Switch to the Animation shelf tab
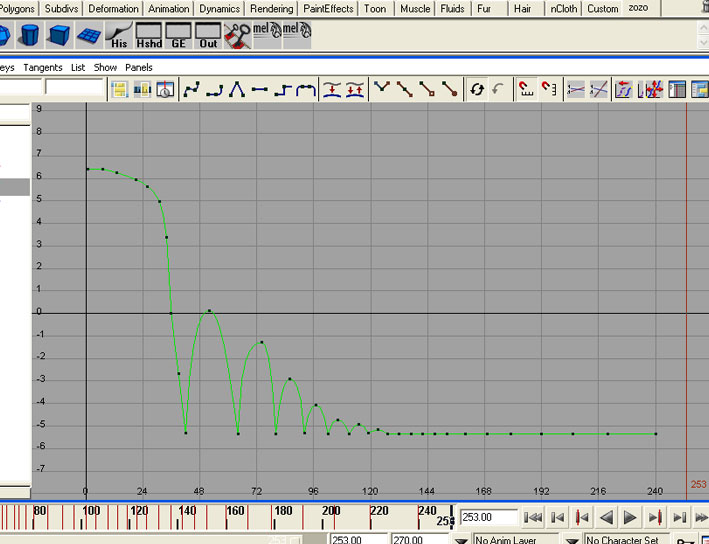Image resolution: width=709 pixels, height=544 pixels. (169, 9)
